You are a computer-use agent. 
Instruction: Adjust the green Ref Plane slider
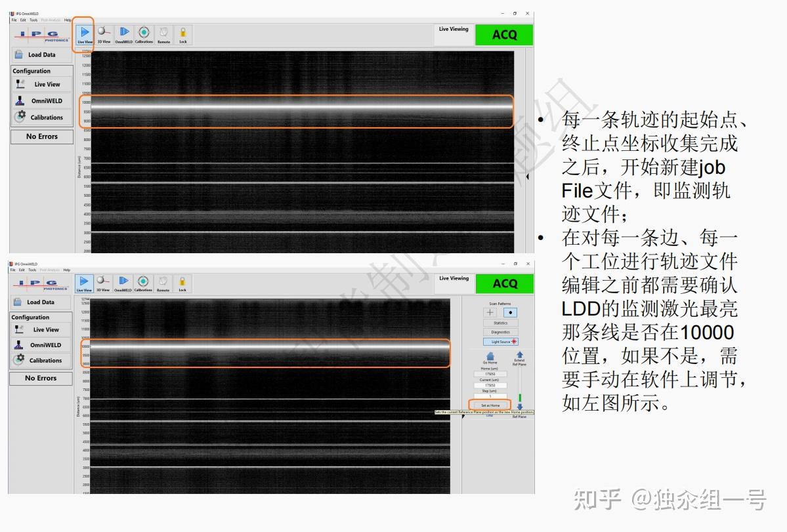point(521,396)
